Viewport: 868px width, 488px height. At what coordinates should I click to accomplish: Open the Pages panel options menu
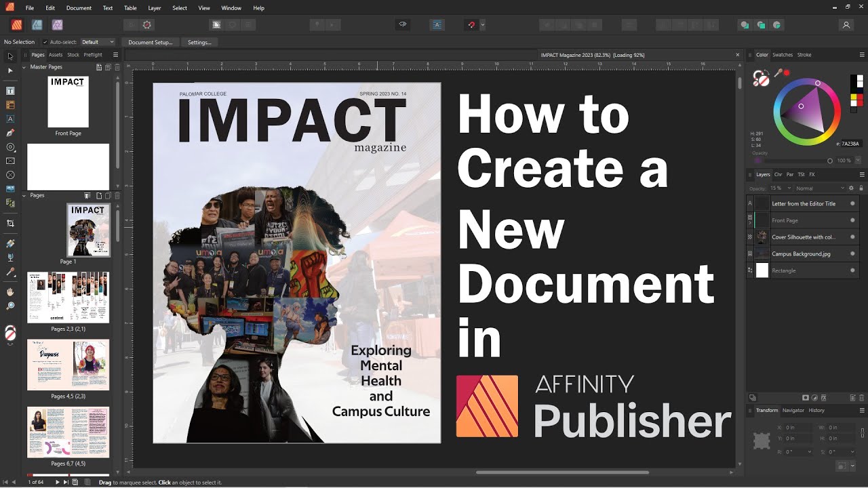pos(115,55)
